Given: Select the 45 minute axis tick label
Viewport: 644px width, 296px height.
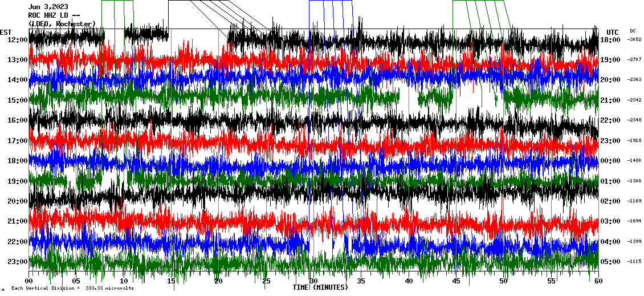Looking at the screenshot, I should (456, 281).
